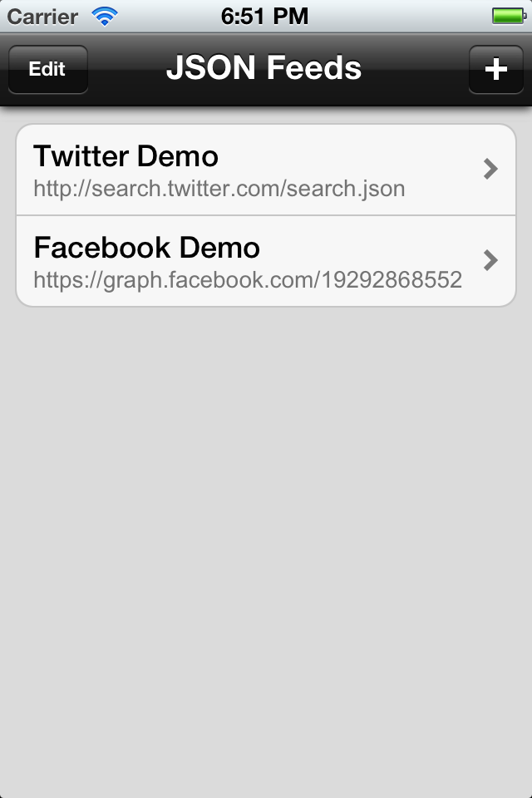The image size is (532, 798).
Task: Click the JSON Feeds title
Action: click(264, 67)
